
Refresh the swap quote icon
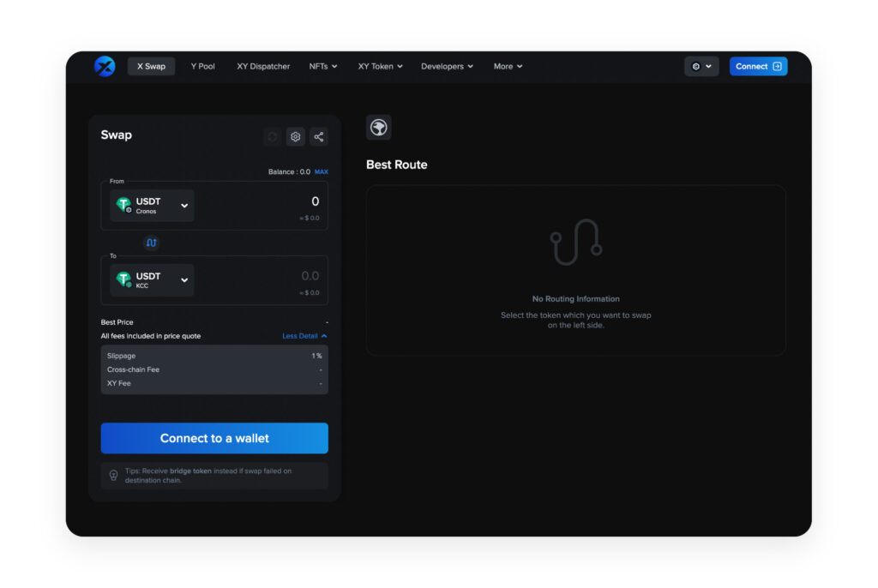(x=272, y=136)
